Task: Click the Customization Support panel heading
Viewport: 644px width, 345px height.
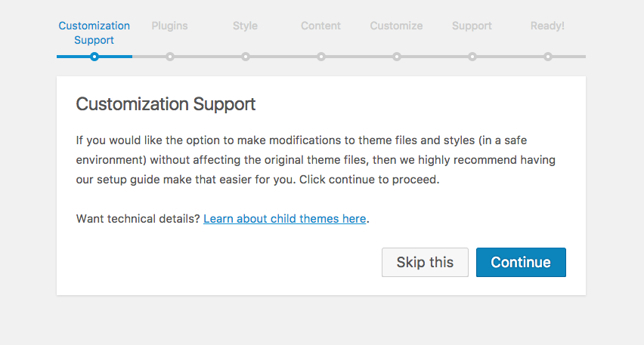Action: [166, 104]
